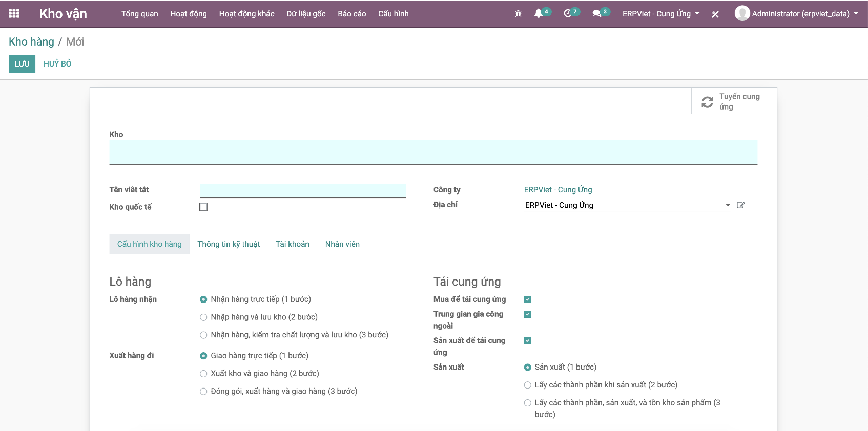This screenshot has height=431, width=868.
Task: Open the conversations chat icon
Action: [x=597, y=14]
